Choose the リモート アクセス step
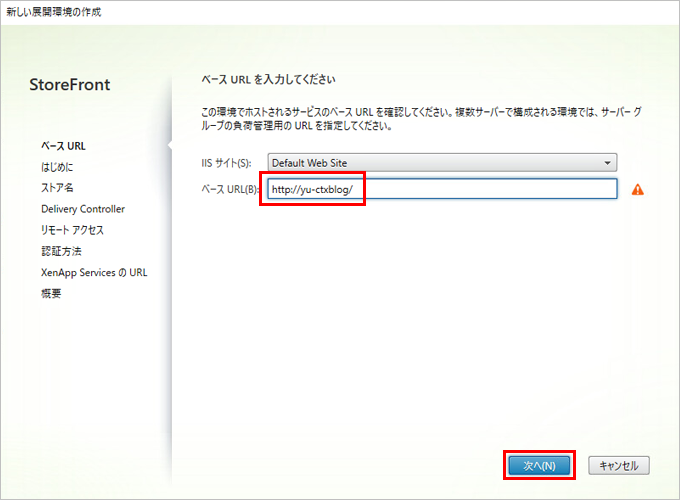Screen dimensions: 680x500 (72, 230)
